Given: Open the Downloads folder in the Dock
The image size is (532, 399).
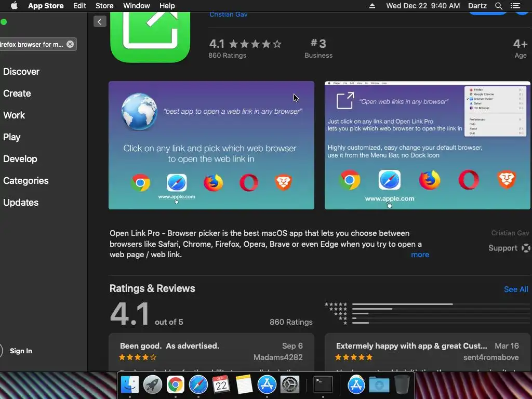Looking at the screenshot, I should [379, 385].
